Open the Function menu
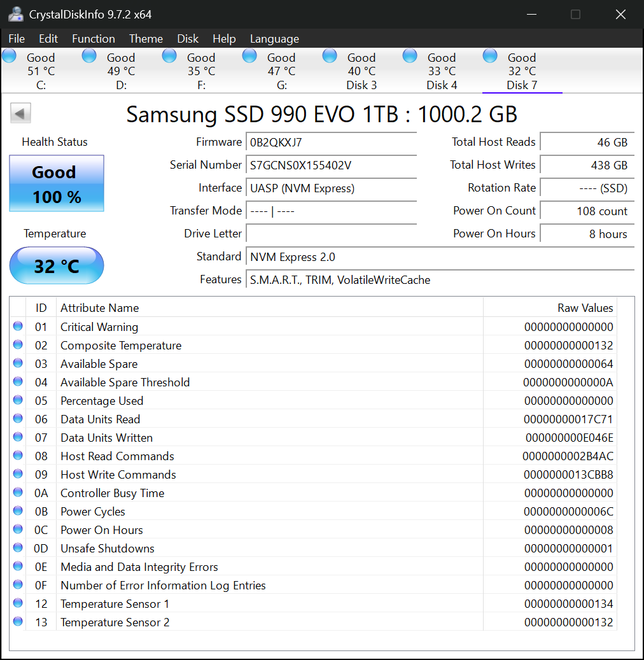Screen dimensions: 644x660 coord(94,39)
